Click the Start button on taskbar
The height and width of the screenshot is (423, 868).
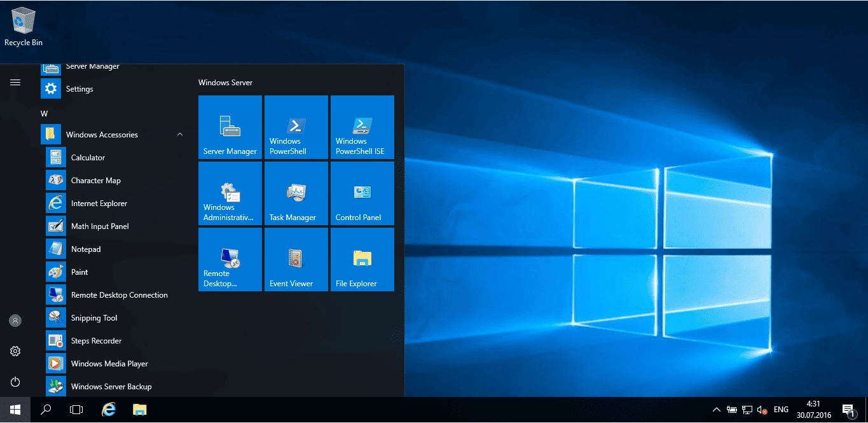tap(15, 410)
